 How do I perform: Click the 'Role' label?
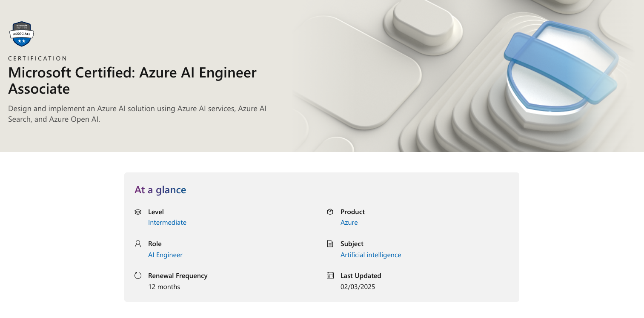tap(155, 244)
